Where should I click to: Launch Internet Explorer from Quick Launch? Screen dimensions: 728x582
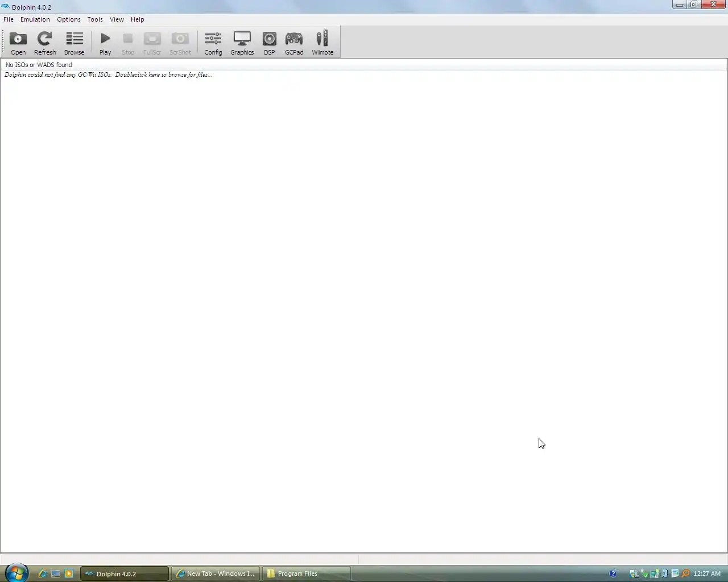pos(43,573)
